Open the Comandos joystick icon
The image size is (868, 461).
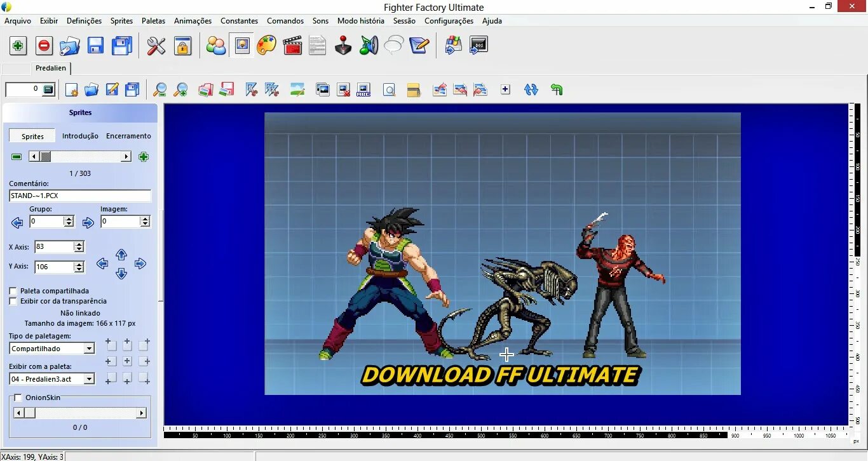(x=342, y=45)
